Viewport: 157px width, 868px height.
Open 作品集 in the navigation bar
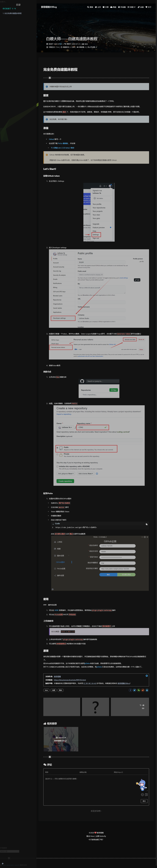point(122,7)
